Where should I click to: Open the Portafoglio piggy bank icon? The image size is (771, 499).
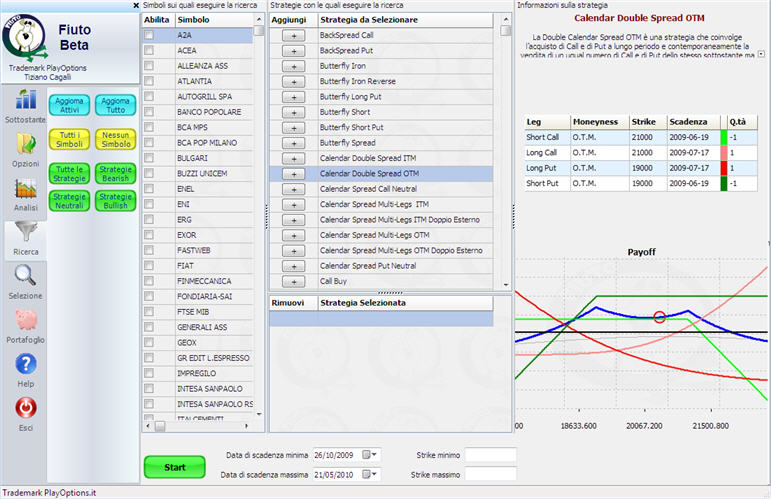tap(25, 321)
